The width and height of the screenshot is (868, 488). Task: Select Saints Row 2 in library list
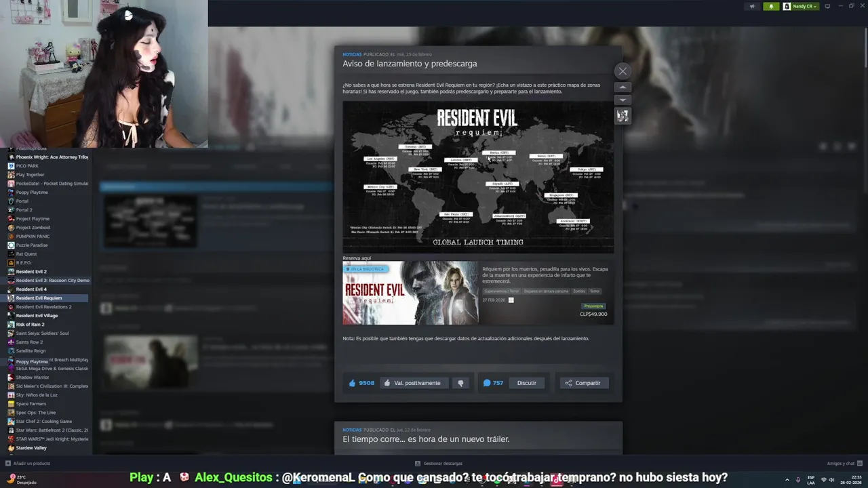click(x=47, y=342)
